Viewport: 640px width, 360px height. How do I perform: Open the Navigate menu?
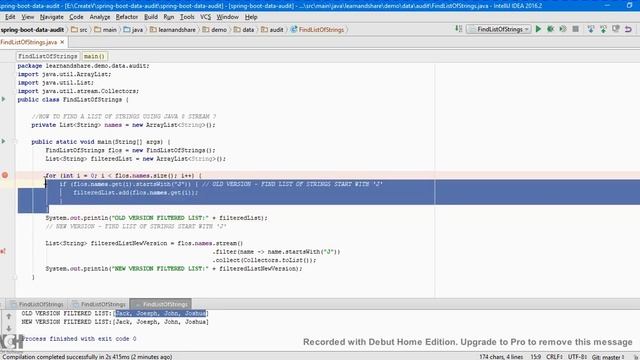tap(51, 17)
